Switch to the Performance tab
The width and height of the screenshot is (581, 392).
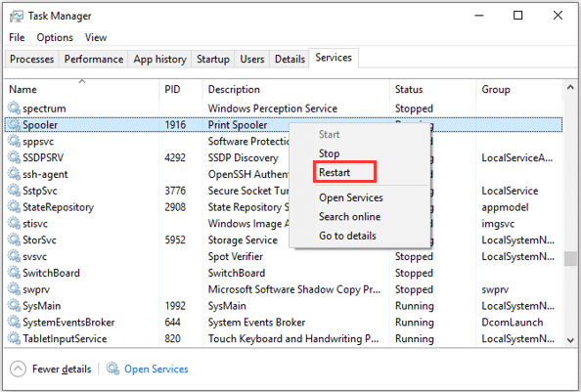coord(94,59)
